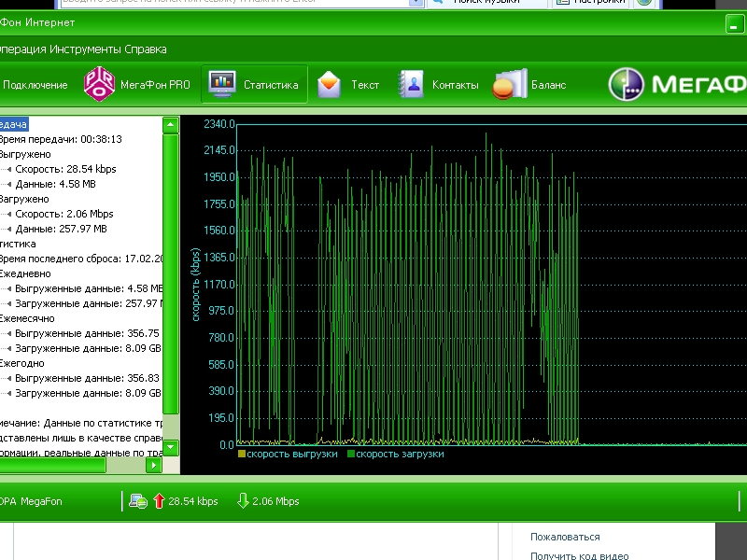Click the green download arrow in status bar

(x=243, y=500)
